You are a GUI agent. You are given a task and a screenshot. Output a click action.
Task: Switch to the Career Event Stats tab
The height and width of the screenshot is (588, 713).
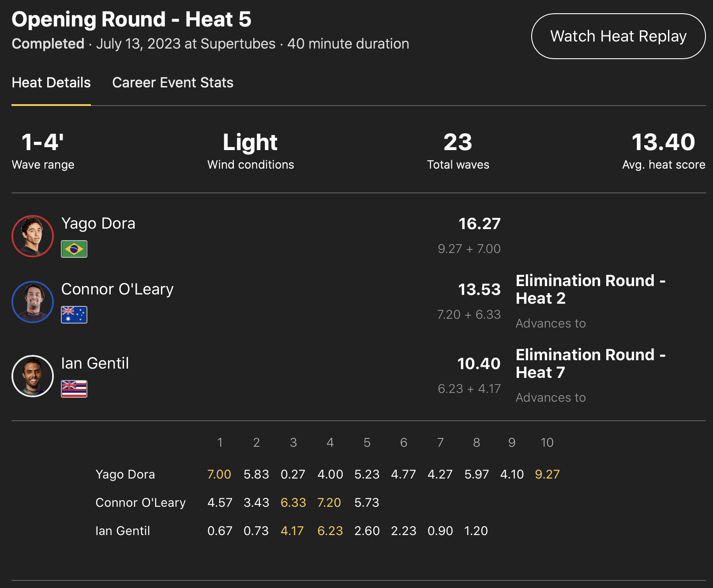coord(173,83)
